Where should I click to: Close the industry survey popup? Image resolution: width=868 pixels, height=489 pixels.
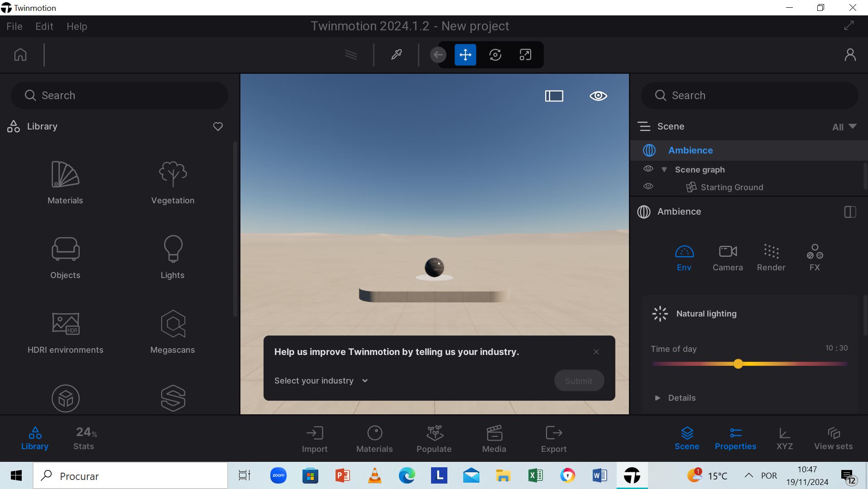click(596, 352)
